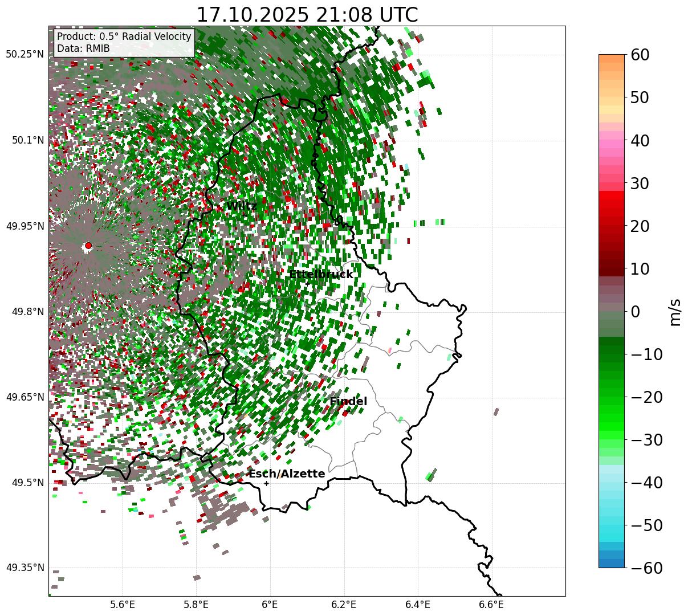Click the 49.35°N latitude tick label
This screenshot has height=616, width=688.
tap(25, 568)
